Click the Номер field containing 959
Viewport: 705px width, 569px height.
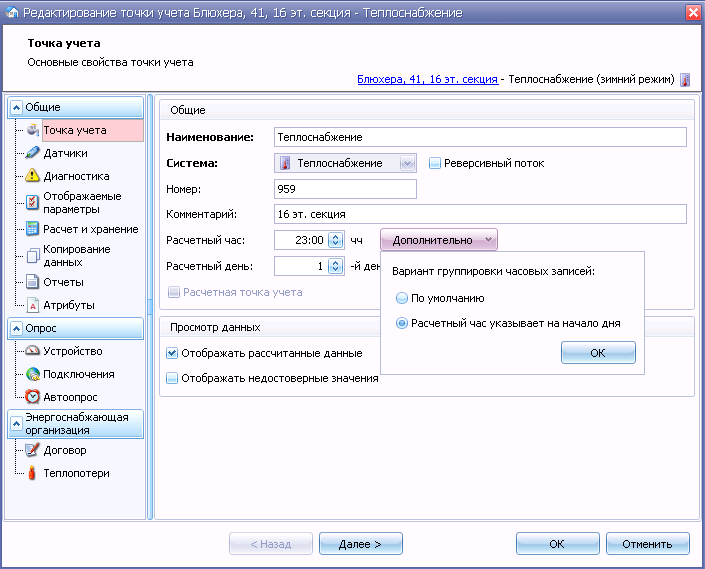click(x=345, y=189)
